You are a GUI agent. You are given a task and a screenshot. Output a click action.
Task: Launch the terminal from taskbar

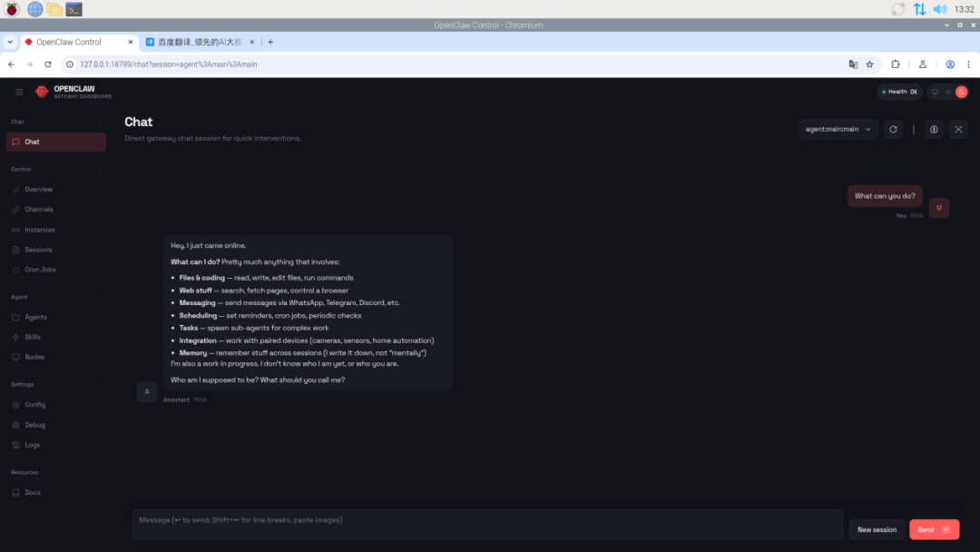(x=73, y=9)
